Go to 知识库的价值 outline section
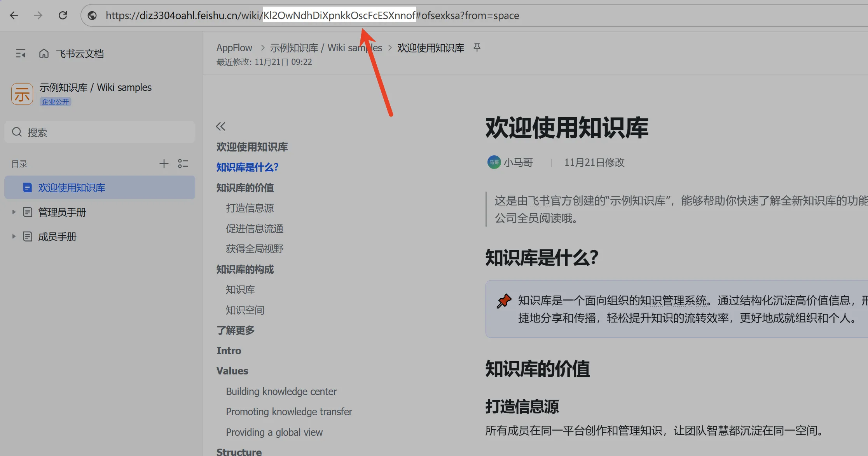Viewport: 868px width, 456px height. pyautogui.click(x=245, y=188)
